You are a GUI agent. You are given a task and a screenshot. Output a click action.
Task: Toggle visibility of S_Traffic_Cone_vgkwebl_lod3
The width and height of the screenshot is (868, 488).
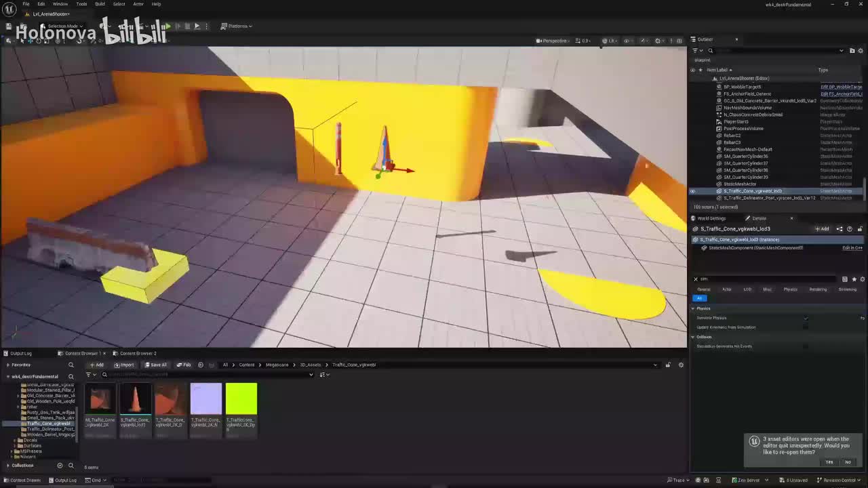pos(692,191)
